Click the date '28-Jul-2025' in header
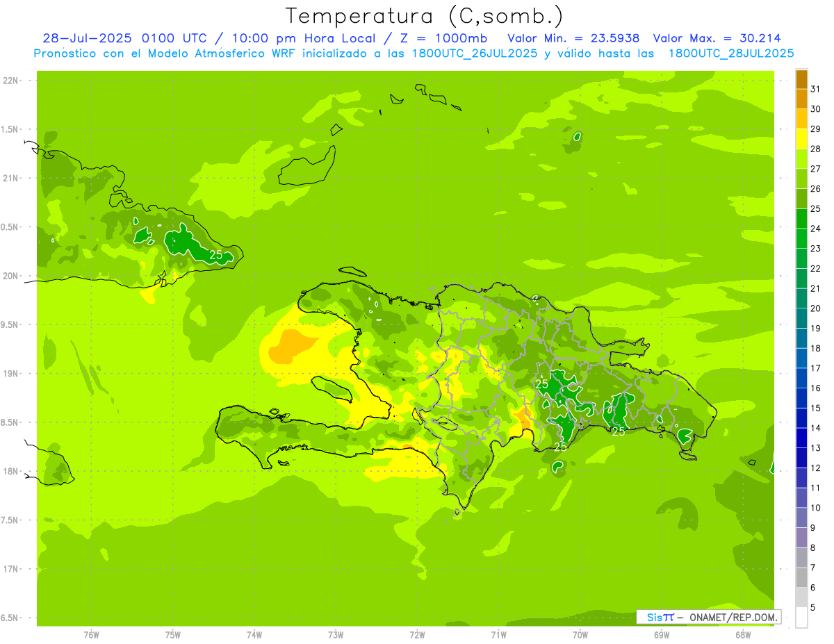834x644 pixels. 88,38
